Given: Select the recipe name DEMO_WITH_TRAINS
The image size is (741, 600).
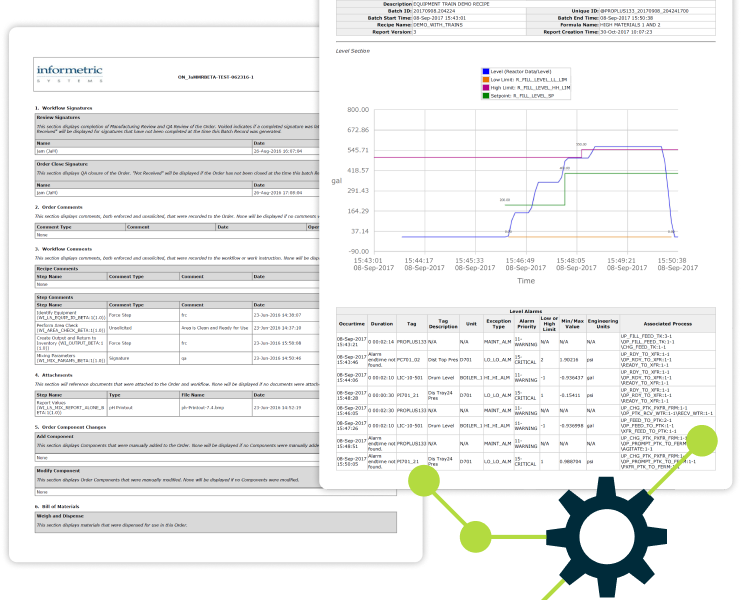Looking at the screenshot, I should (438, 25).
